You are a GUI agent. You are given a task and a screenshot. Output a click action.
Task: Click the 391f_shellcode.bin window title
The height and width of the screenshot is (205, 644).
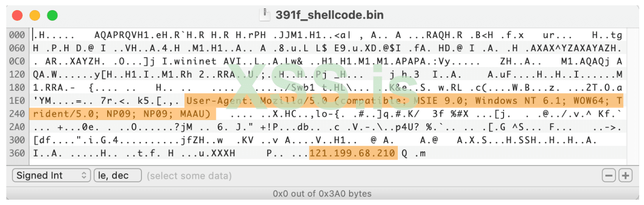329,15
